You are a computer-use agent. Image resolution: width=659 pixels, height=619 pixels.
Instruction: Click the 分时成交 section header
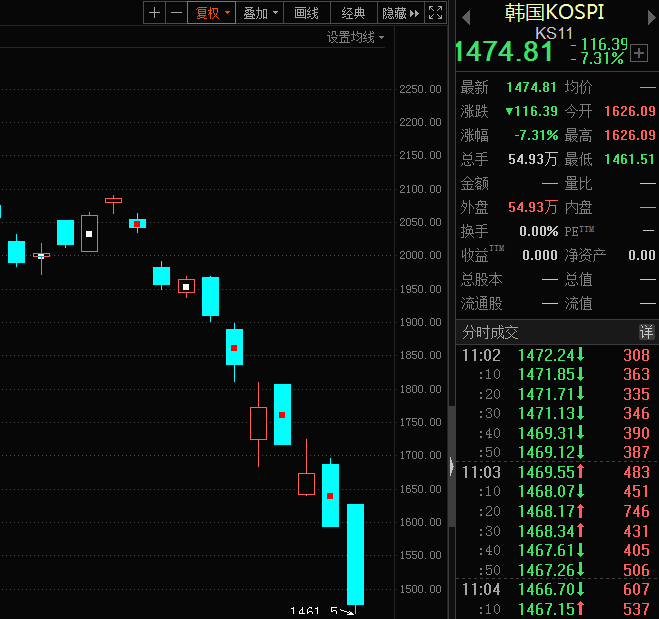click(x=490, y=332)
